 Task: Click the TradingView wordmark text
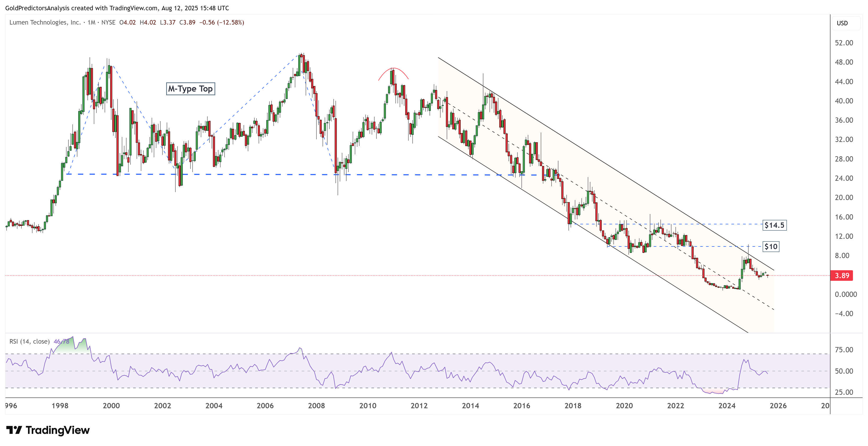(x=58, y=430)
